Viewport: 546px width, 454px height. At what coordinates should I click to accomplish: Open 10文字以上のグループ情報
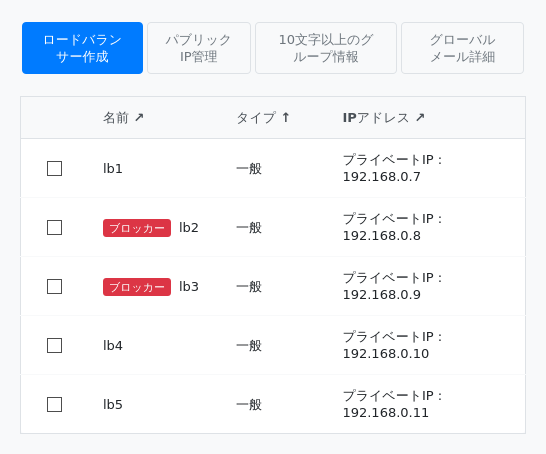tap(326, 48)
